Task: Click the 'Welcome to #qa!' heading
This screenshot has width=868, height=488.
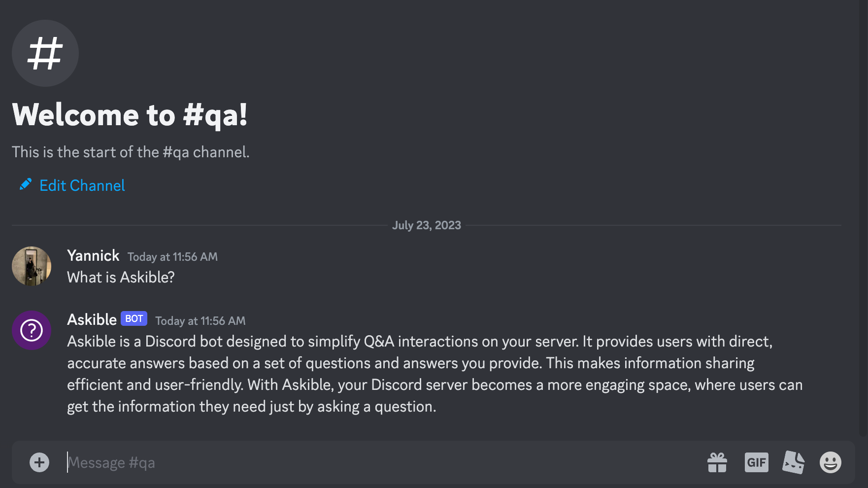Action: pos(130,115)
